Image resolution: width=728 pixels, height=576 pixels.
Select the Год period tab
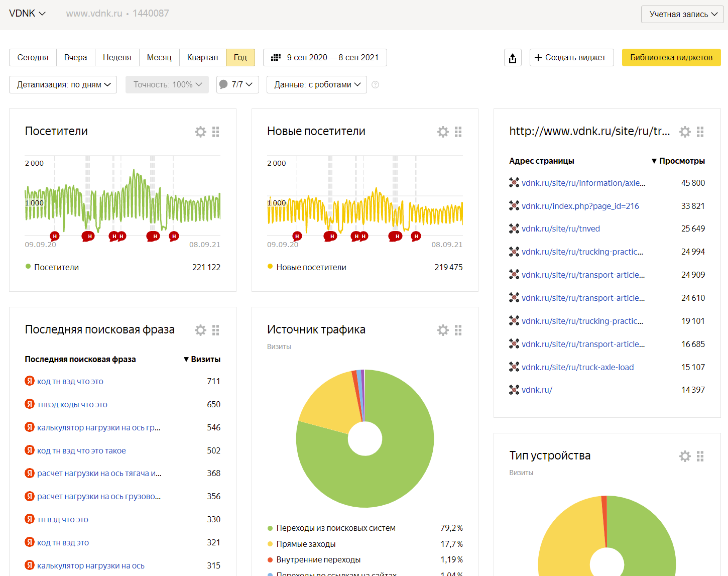click(x=240, y=58)
